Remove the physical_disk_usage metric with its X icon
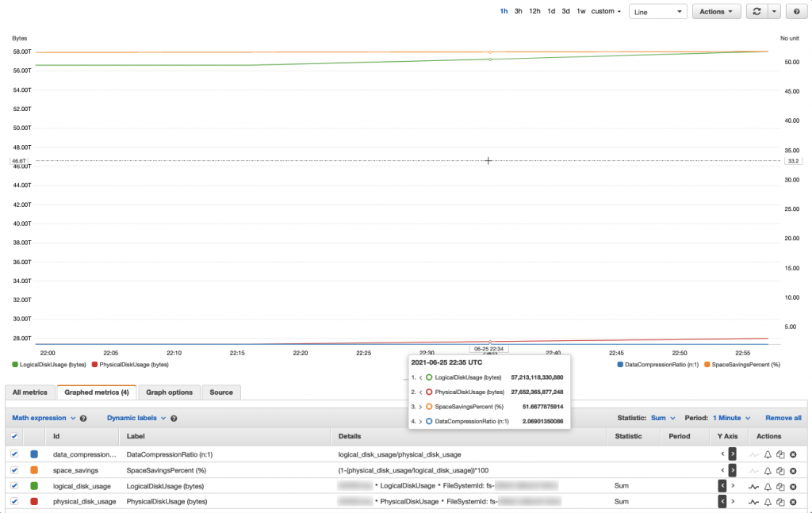This screenshot has height=513, width=812. coord(792,501)
